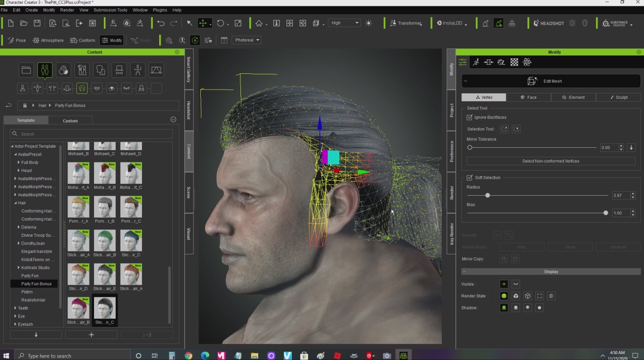This screenshot has width=644, height=360.
Task: Open the Atmosphere settings
Action: tap(48, 40)
